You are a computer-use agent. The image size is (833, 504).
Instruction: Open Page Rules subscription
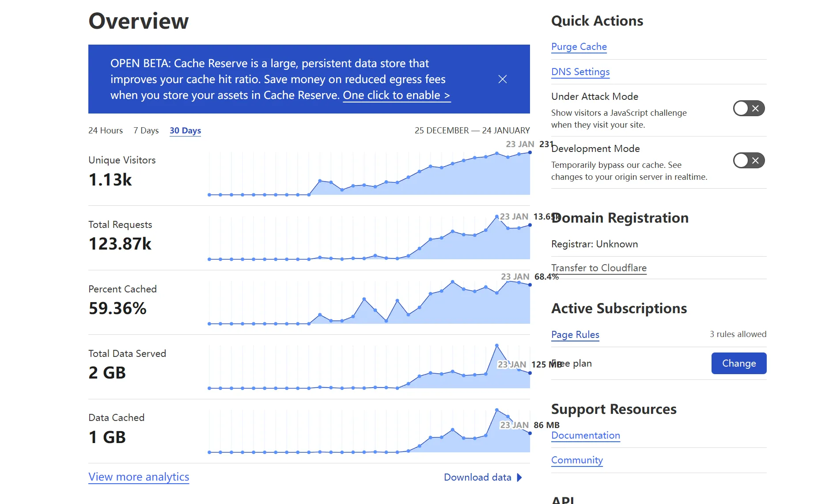coord(575,334)
